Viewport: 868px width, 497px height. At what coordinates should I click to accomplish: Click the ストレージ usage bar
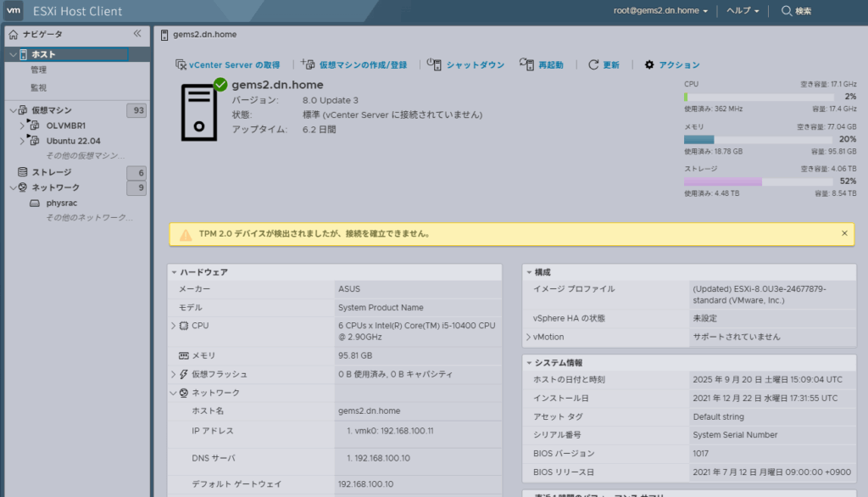click(x=759, y=181)
